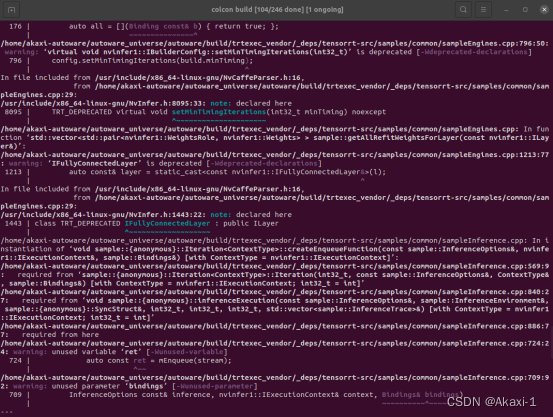Click the NvInfer.h:8095:33 note line
The height and width of the screenshot is (417, 553).
[x=146, y=103]
